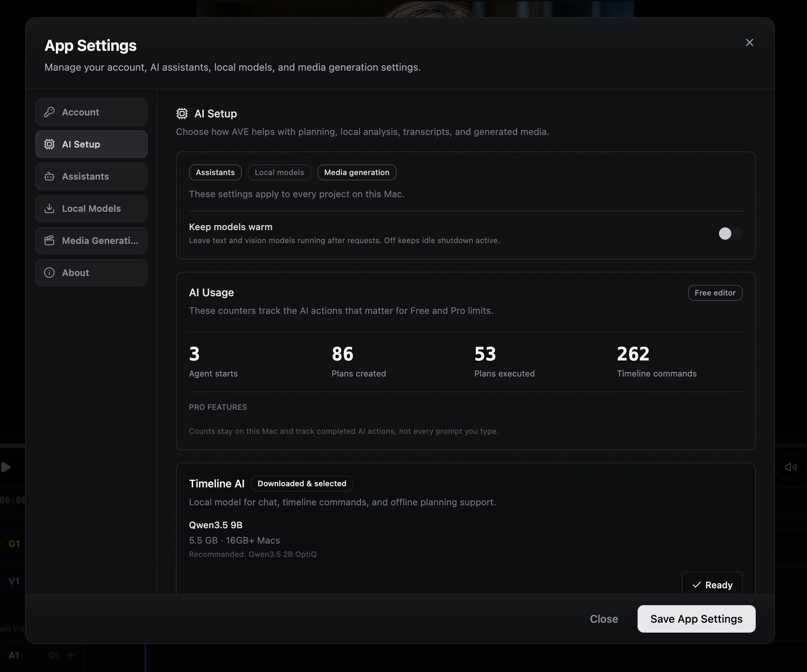Viewport: 807px width, 672px height.
Task: Click the clapperboard icon beside Media Generation
Action: tap(49, 240)
